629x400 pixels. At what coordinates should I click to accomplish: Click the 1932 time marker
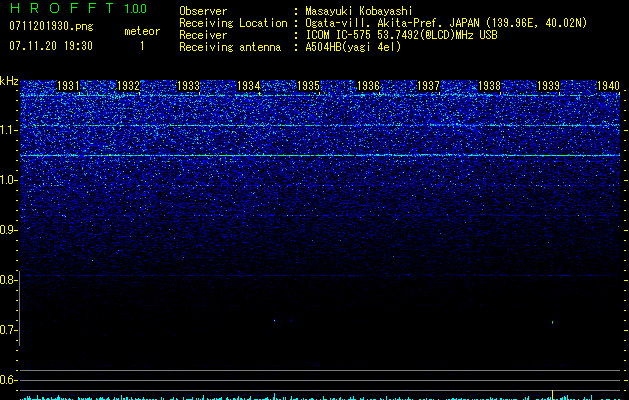pos(128,86)
